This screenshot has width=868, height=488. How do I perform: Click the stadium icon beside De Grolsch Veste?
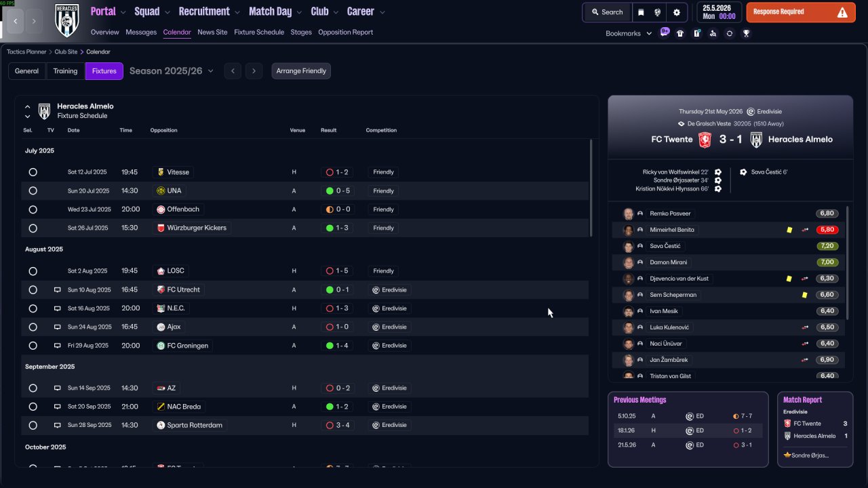[x=682, y=124]
